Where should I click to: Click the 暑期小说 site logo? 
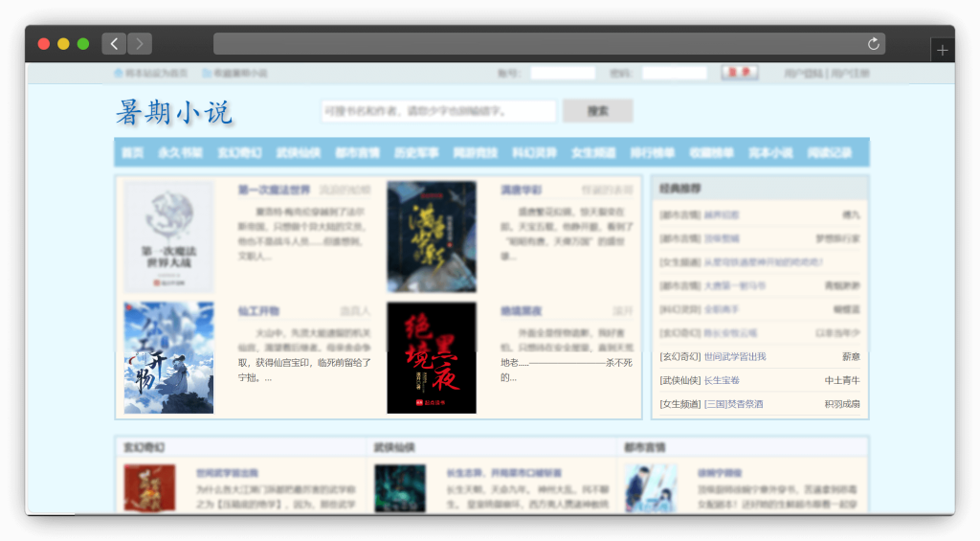pyautogui.click(x=174, y=113)
